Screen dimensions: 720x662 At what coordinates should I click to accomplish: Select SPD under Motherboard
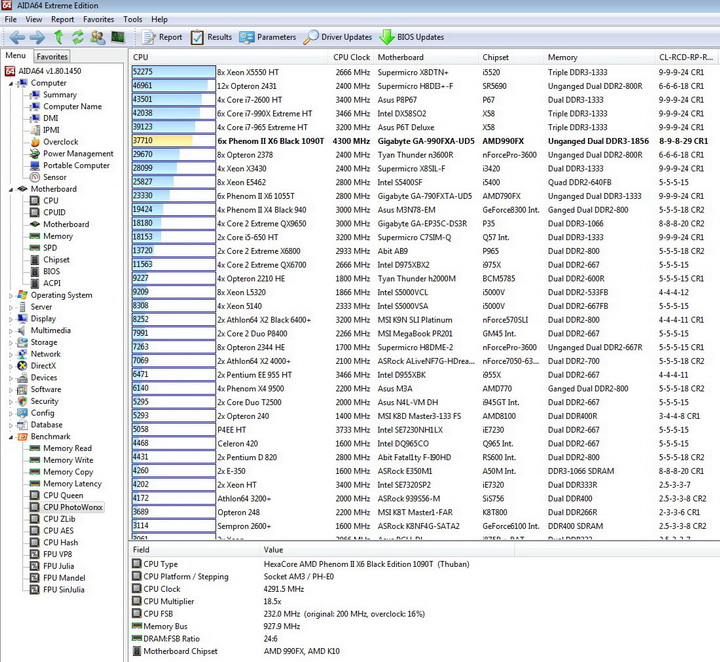pos(50,248)
